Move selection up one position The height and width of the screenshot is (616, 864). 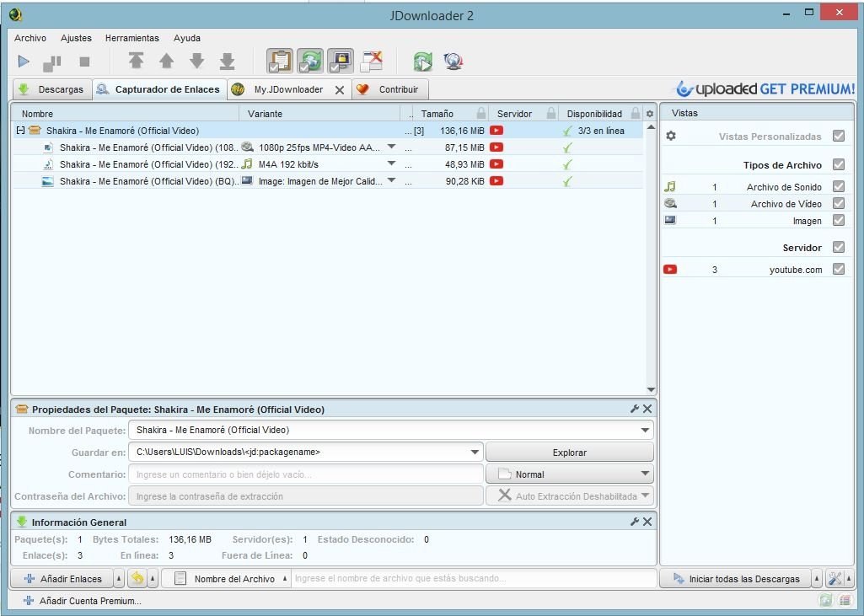[x=166, y=61]
